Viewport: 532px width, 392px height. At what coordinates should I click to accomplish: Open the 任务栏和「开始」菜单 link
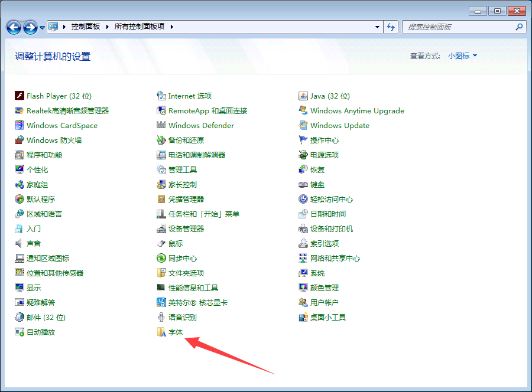tap(204, 214)
